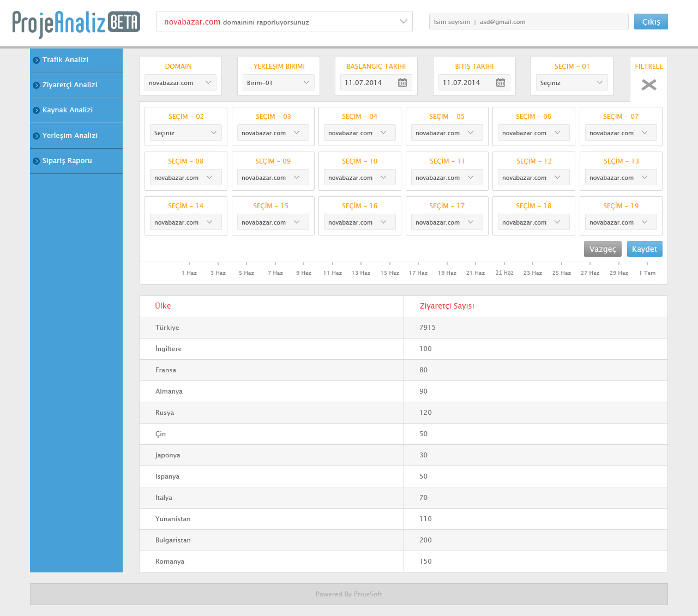This screenshot has height=616, width=698.
Task: Open the SEÇİM - 01 dropdown
Action: [571, 83]
